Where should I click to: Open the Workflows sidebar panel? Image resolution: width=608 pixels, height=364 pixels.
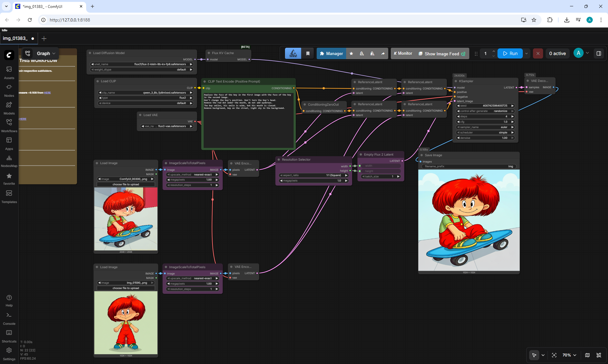pyautogui.click(x=9, y=126)
